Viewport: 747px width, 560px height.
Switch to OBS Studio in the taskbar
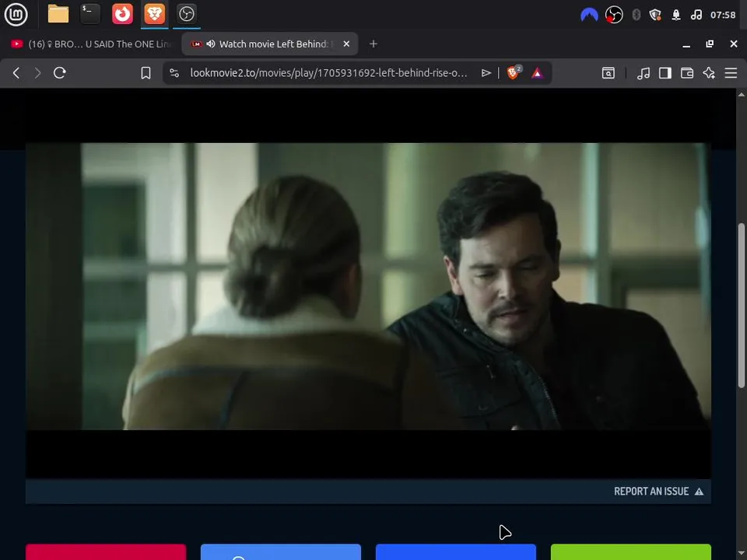click(186, 14)
